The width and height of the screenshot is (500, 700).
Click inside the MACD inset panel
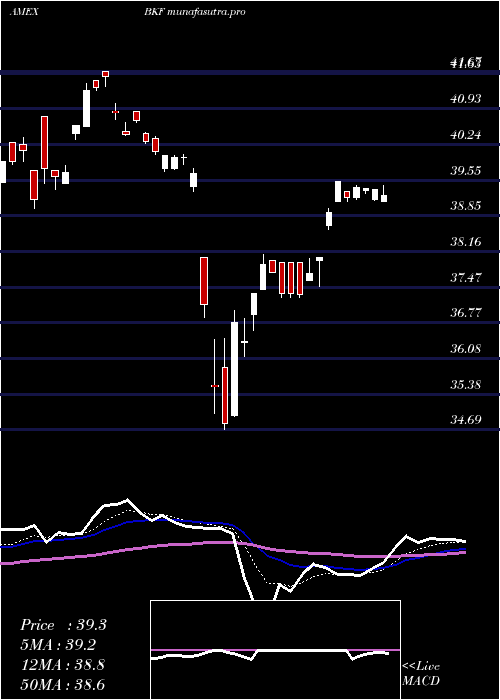[275, 650]
